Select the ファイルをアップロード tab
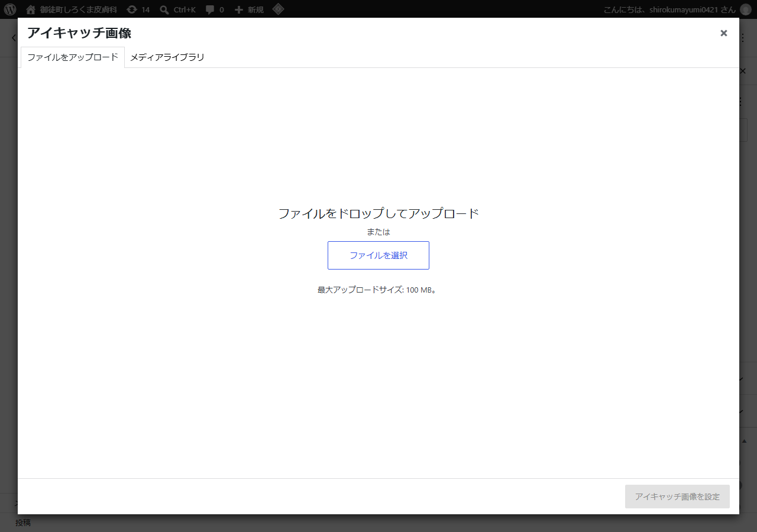The width and height of the screenshot is (757, 532). (x=73, y=57)
